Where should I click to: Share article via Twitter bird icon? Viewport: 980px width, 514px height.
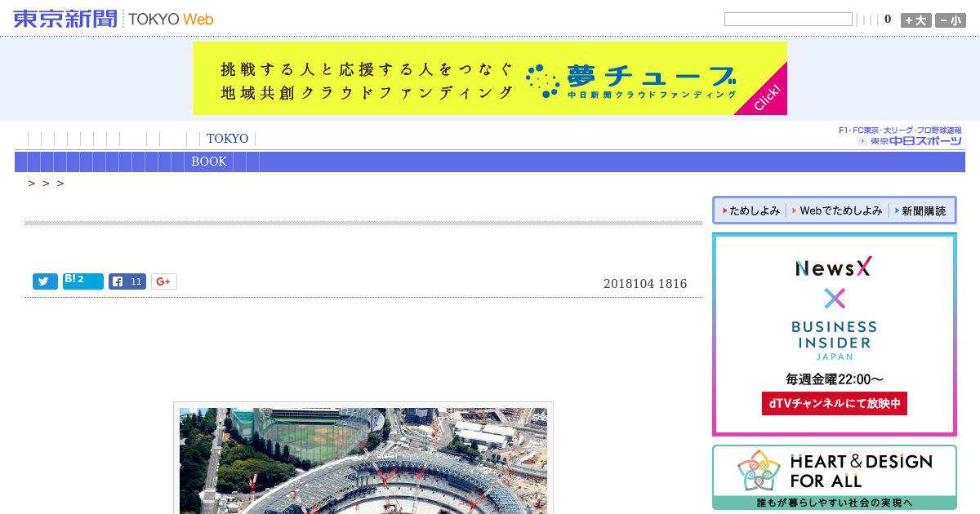pyautogui.click(x=45, y=281)
